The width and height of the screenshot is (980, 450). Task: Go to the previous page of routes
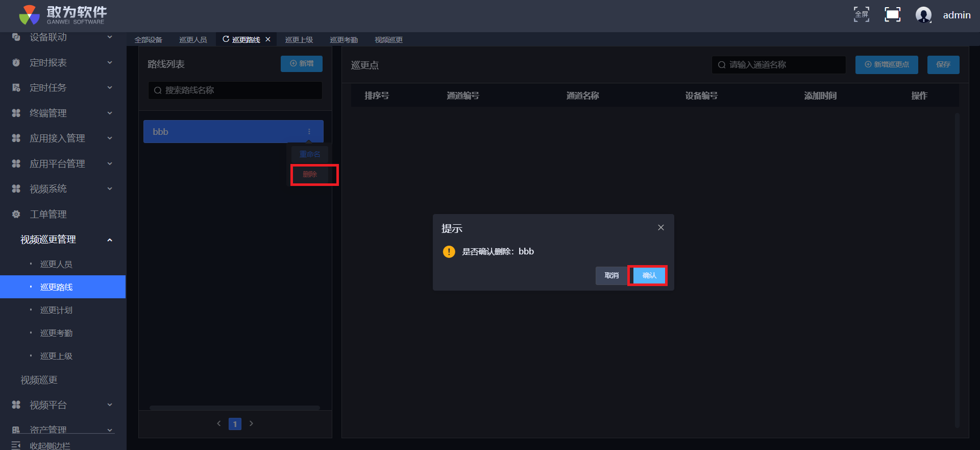click(219, 423)
